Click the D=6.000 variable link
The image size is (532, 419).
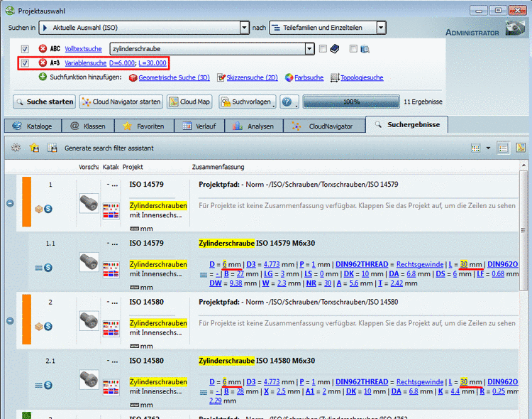pos(122,63)
